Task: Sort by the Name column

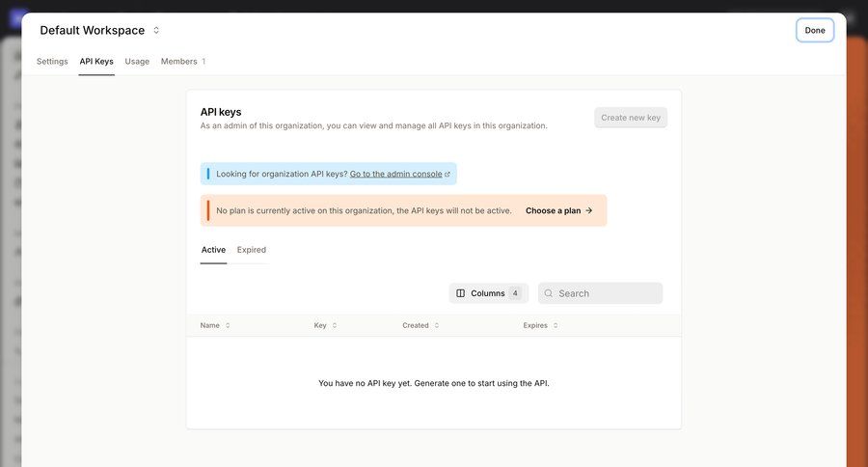Action: (x=215, y=325)
